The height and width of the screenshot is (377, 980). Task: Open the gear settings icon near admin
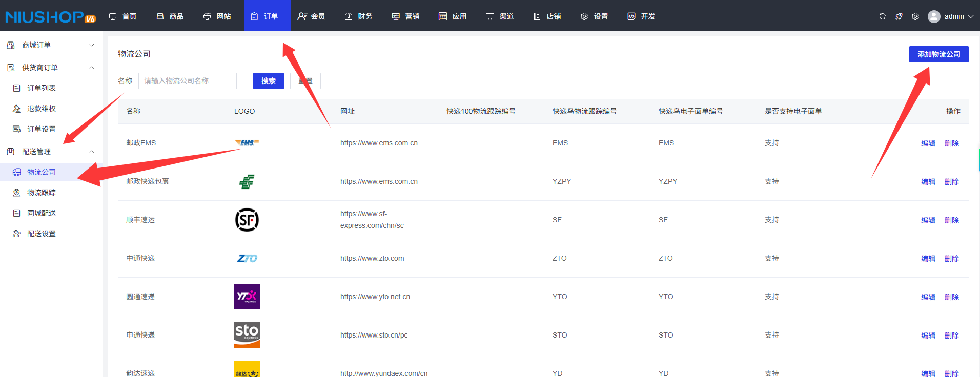(x=915, y=16)
